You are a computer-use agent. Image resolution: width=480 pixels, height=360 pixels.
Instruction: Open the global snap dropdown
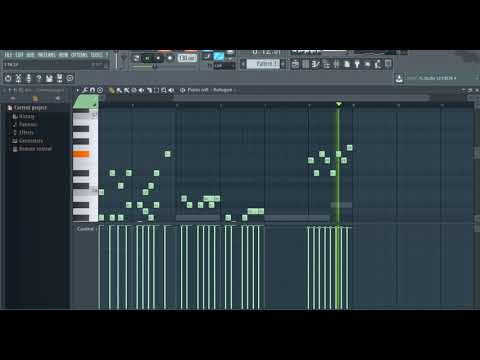pyautogui.click(x=224, y=66)
